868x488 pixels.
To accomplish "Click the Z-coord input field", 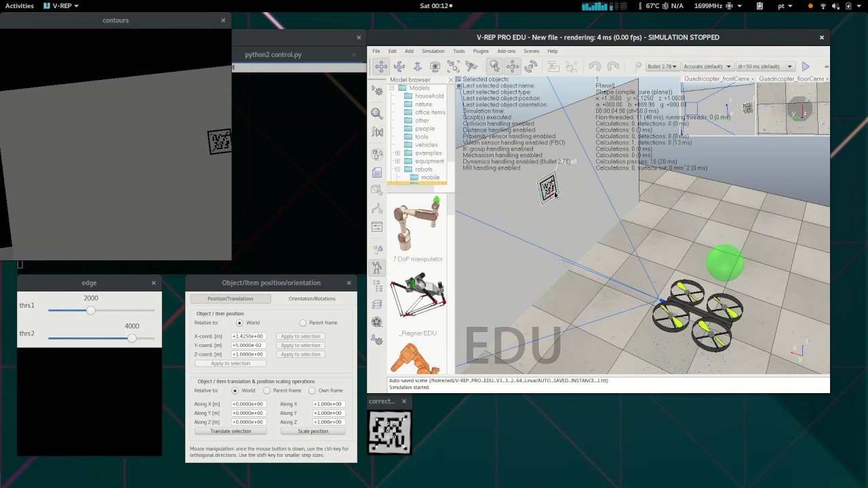I will tap(248, 354).
